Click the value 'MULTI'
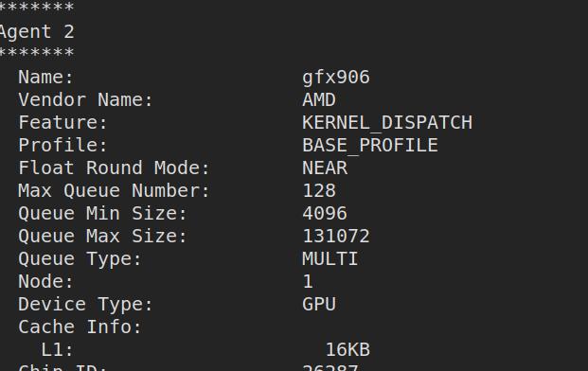 (x=330, y=259)
